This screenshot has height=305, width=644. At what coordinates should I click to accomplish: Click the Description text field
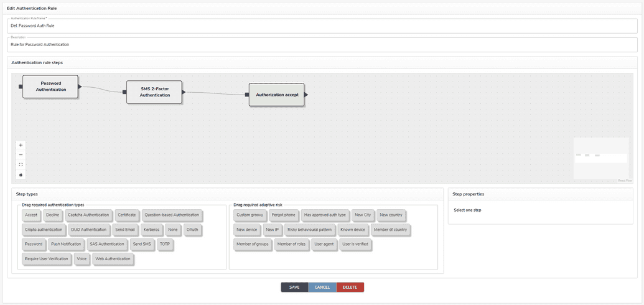[322, 45]
